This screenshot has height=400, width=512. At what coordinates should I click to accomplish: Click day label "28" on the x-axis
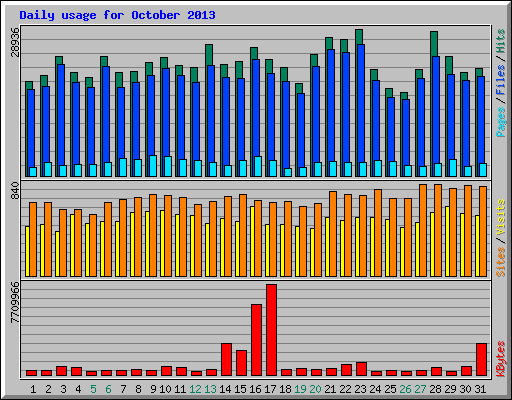pyautogui.click(x=435, y=389)
